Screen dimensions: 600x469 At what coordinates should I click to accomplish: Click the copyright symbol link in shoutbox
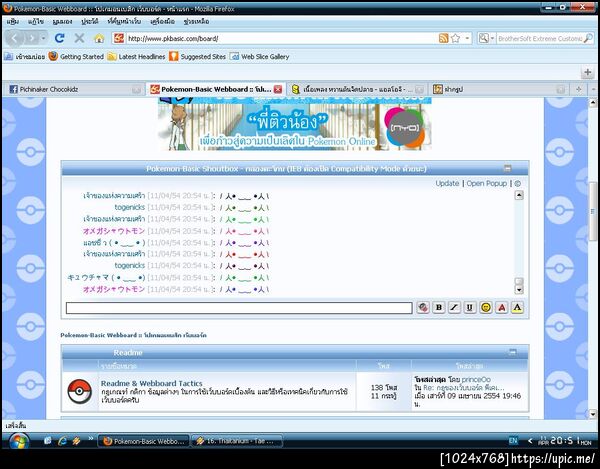[518, 184]
